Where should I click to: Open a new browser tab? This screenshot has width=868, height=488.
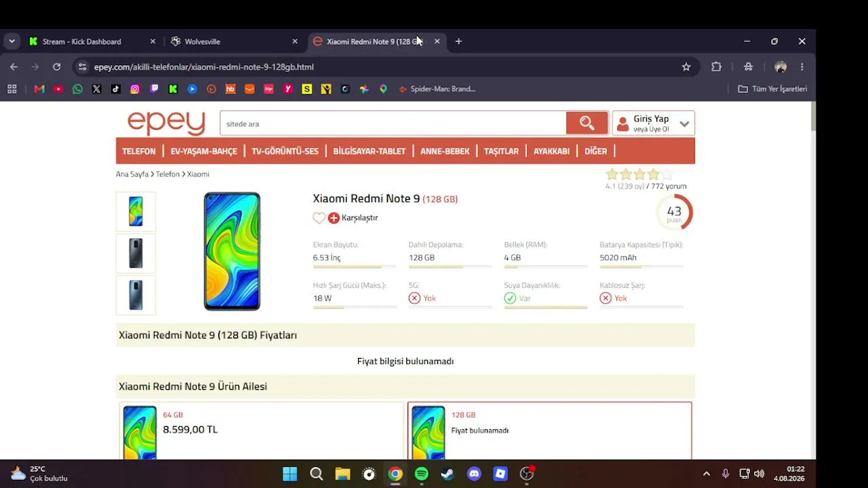coord(458,41)
